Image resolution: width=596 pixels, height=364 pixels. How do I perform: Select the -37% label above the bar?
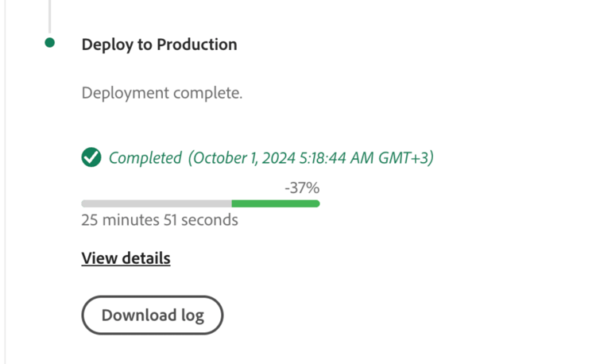tap(302, 188)
